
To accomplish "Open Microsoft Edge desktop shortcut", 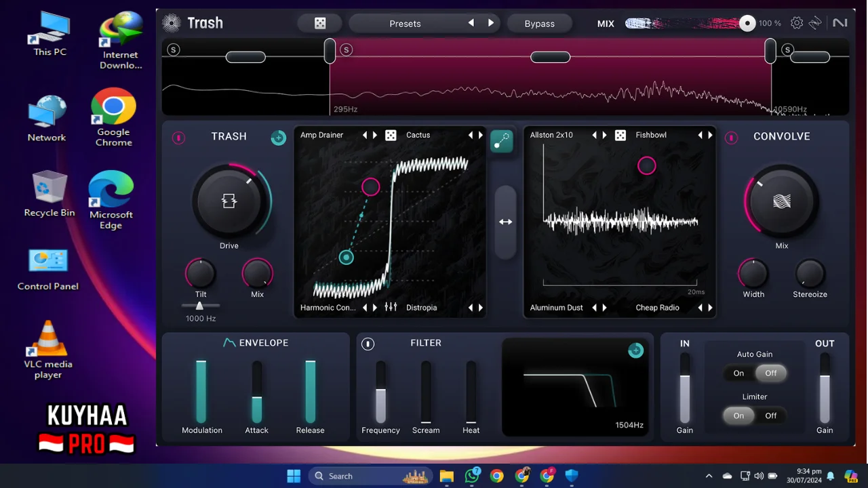I will pyautogui.click(x=111, y=200).
